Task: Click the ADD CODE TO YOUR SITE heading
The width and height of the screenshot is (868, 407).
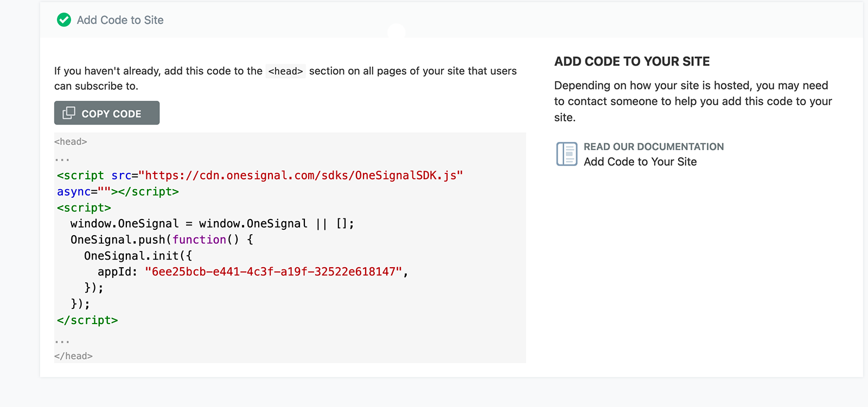Action: point(632,61)
